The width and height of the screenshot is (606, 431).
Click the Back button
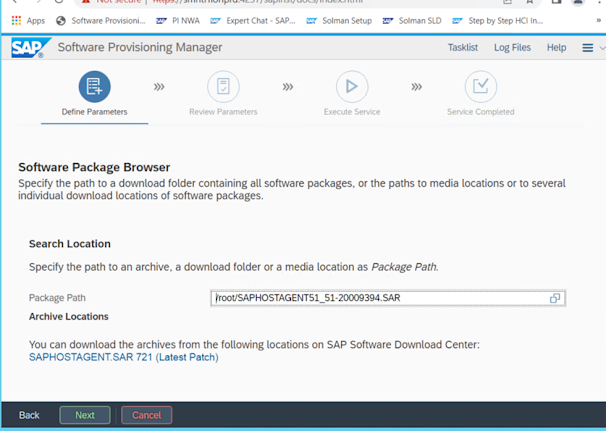pos(29,415)
